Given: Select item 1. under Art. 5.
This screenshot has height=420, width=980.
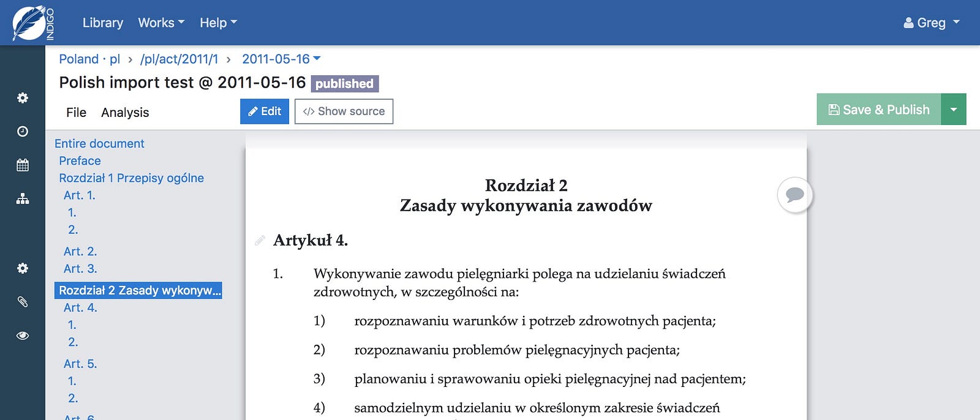Looking at the screenshot, I should (x=72, y=381).
